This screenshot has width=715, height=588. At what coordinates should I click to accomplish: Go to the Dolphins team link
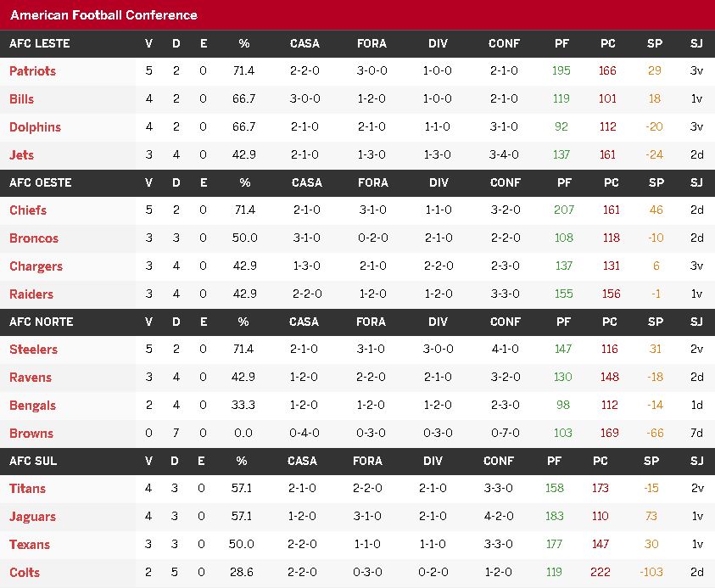[35, 126]
